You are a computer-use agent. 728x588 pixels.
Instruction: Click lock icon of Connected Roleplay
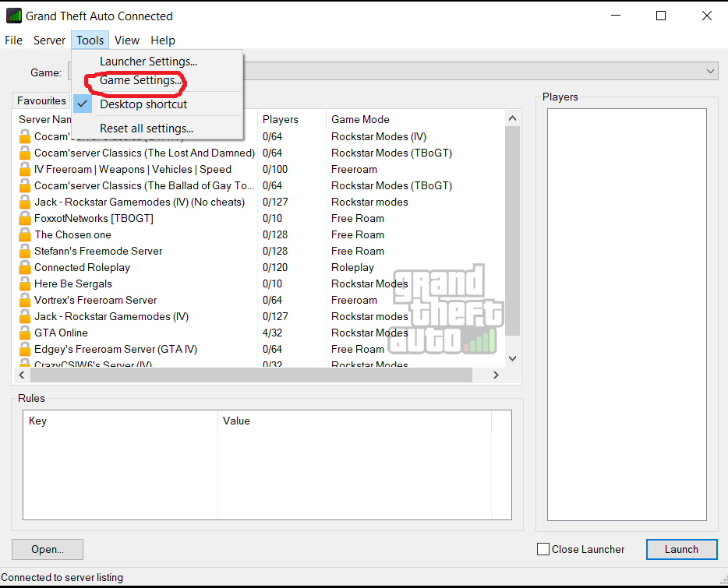(x=25, y=268)
